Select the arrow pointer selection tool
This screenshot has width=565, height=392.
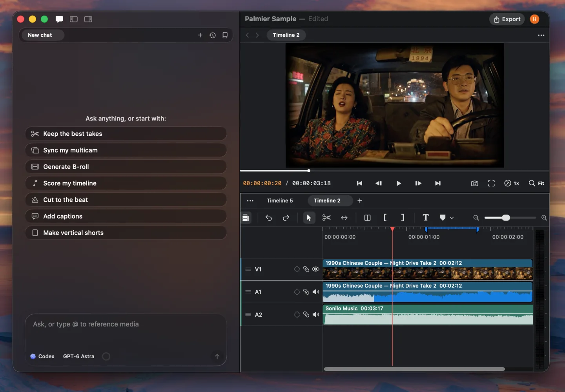click(x=309, y=218)
